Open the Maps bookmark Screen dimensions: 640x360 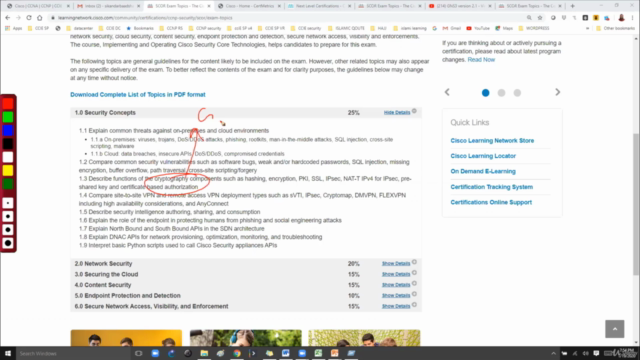coord(504,29)
